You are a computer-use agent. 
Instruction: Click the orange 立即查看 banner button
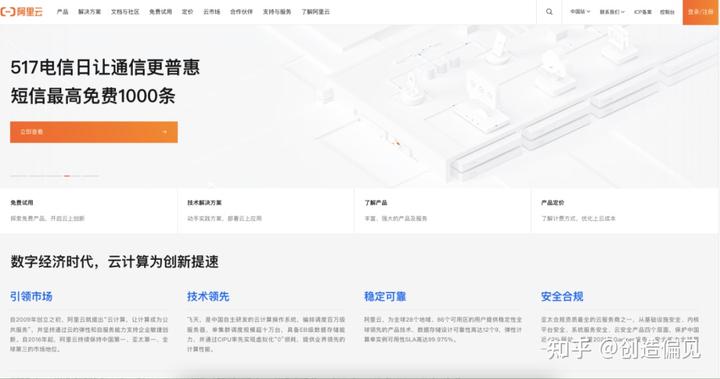pyautogui.click(x=94, y=132)
